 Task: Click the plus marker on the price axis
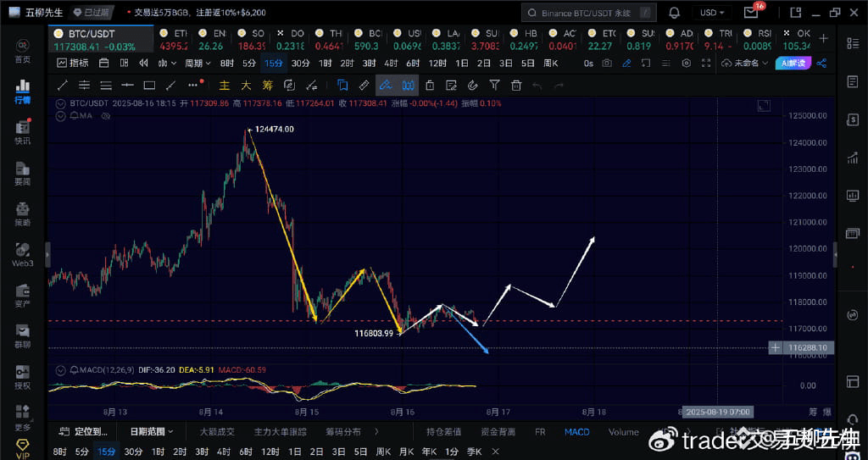[x=776, y=347]
